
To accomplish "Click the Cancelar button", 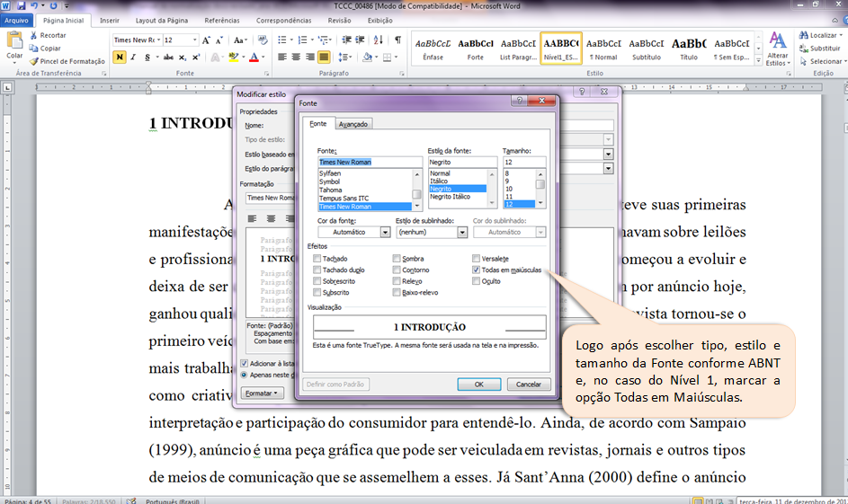I will click(x=529, y=385).
